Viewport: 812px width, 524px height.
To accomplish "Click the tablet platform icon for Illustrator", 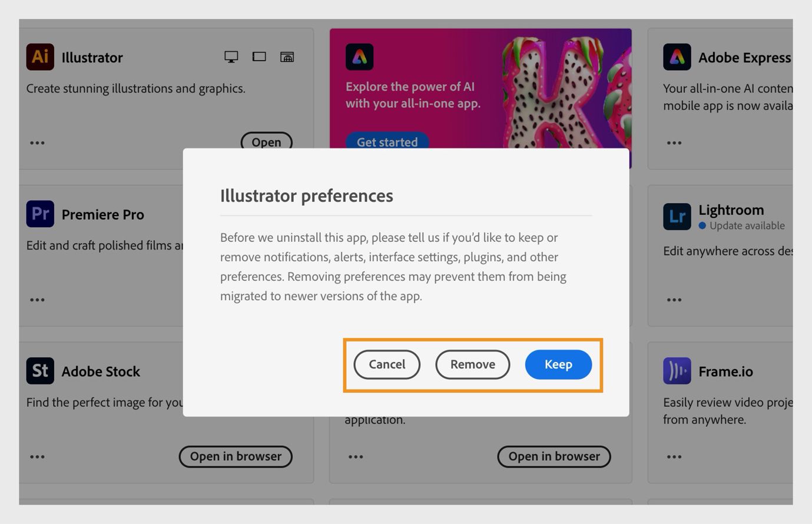I will 259,56.
